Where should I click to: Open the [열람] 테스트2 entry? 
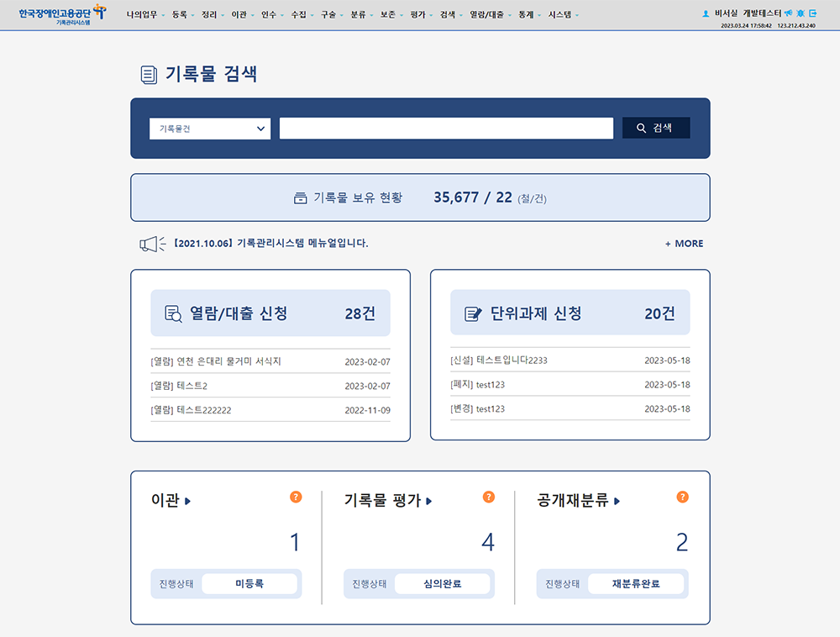(x=270, y=386)
